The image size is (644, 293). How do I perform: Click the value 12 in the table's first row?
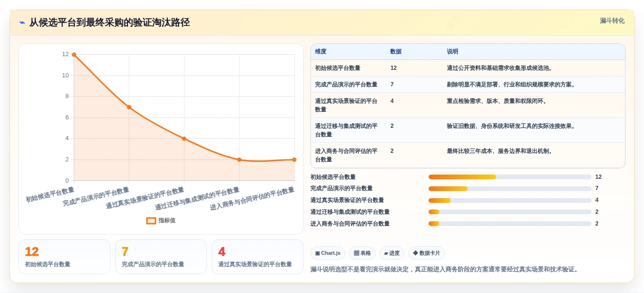click(394, 68)
